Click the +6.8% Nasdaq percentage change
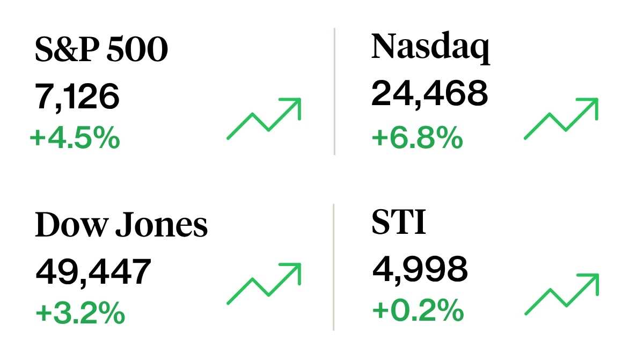This screenshot has width=644, height=347. click(416, 138)
